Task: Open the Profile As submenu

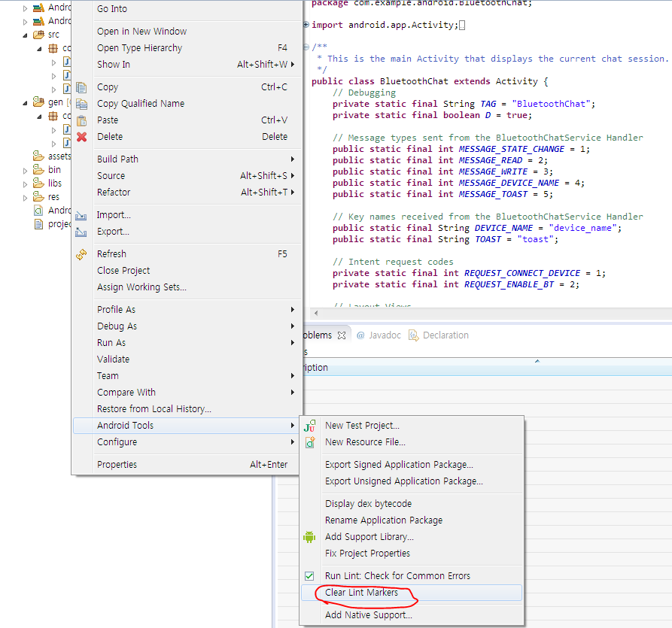Action: point(186,310)
